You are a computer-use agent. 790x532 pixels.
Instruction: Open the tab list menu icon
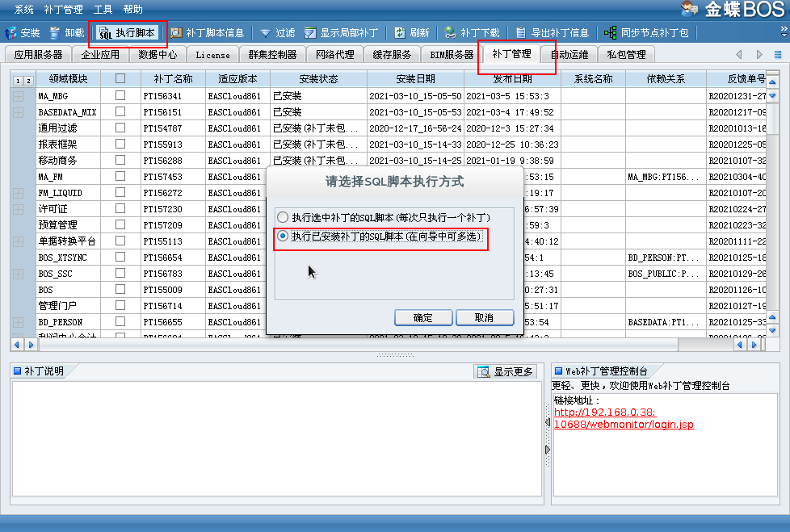point(778,54)
